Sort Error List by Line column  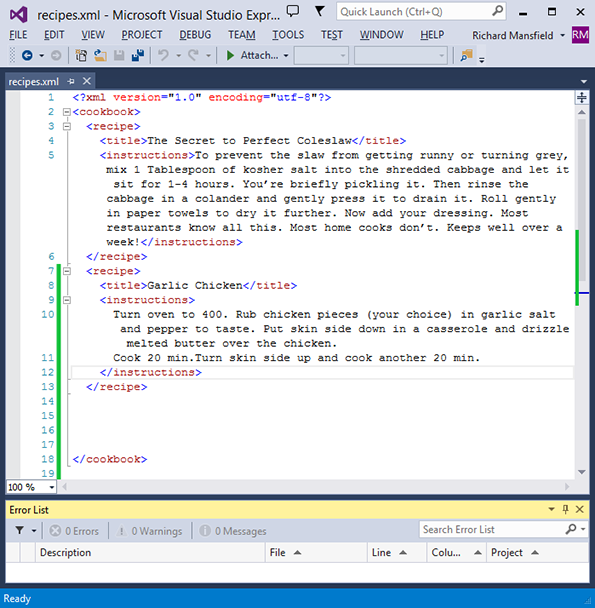tap(397, 553)
